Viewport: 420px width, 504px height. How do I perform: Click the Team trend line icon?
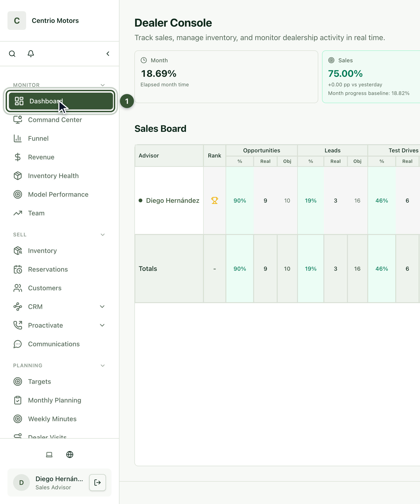18,213
